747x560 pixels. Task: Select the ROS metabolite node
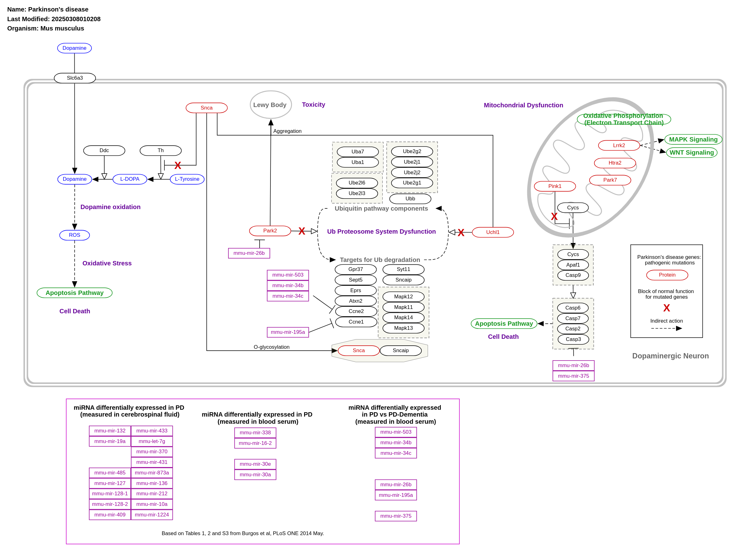(75, 235)
